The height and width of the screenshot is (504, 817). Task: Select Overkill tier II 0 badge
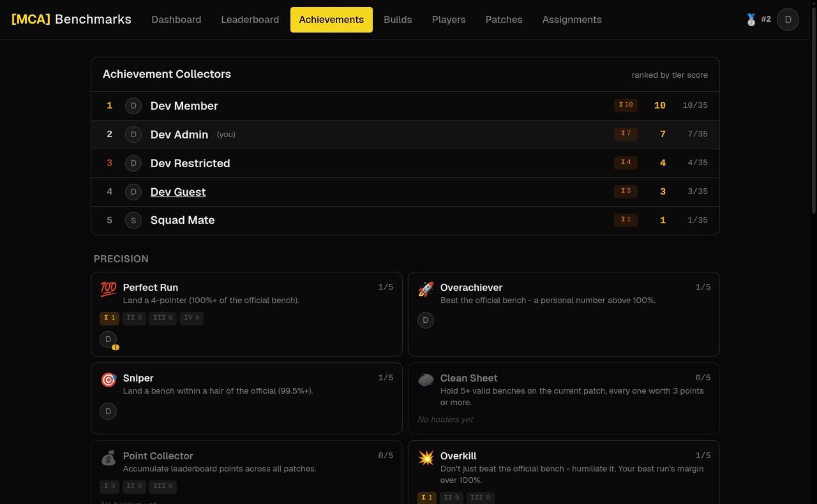click(x=452, y=498)
